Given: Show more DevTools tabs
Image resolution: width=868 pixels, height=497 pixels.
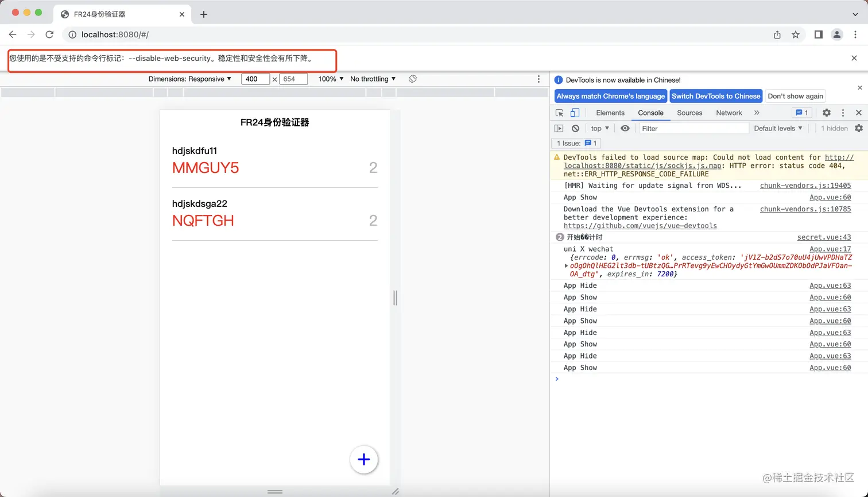Looking at the screenshot, I should tap(757, 113).
